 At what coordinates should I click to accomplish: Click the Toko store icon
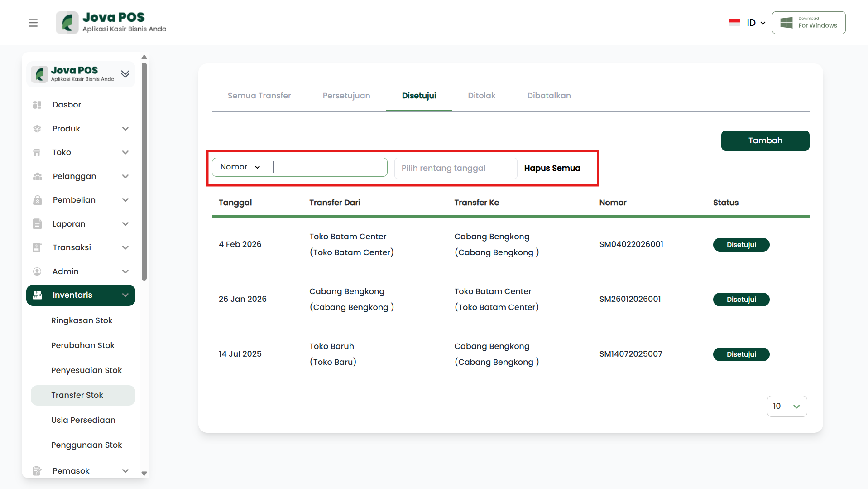click(x=37, y=152)
